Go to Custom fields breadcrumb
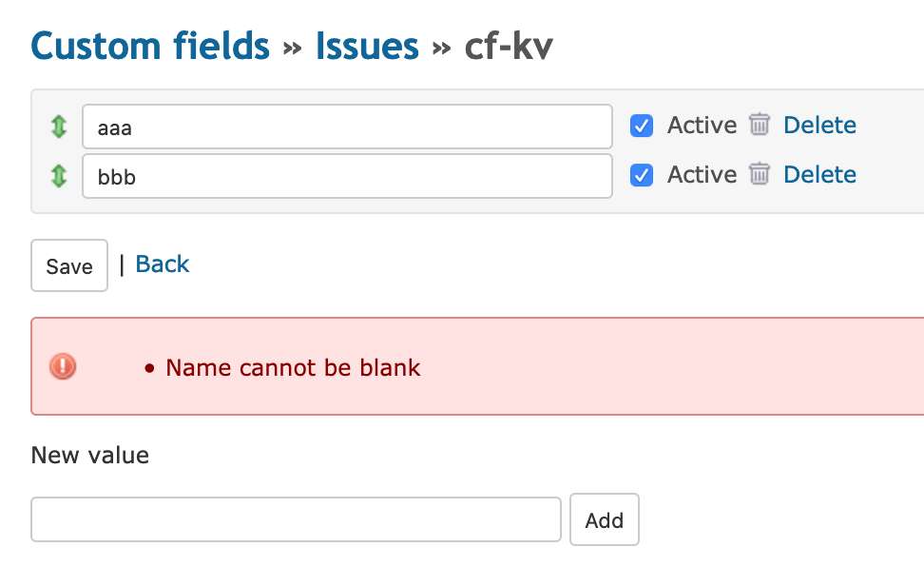 click(150, 46)
